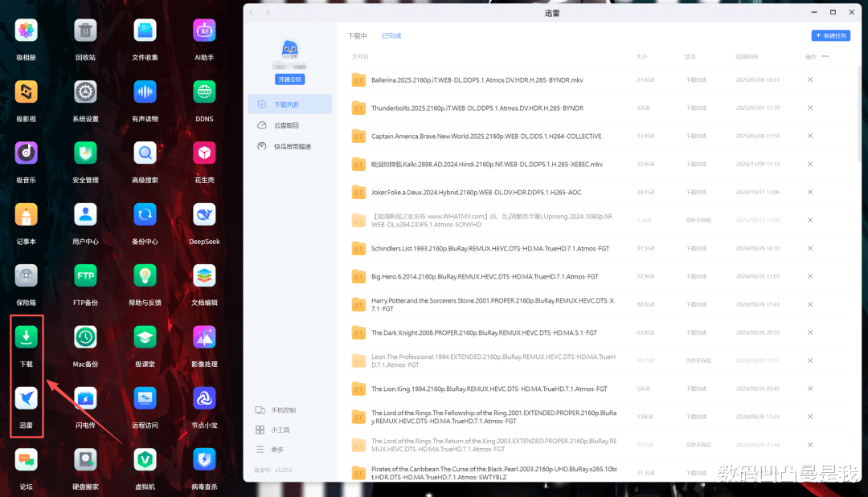Viewport: 868px width, 497px height.
Task: Launch the 有声读物 audiobook app
Action: (x=145, y=92)
